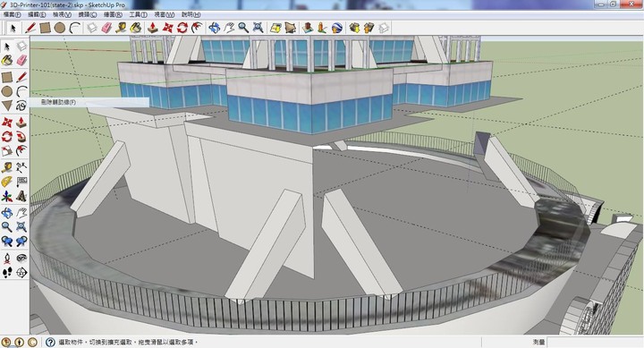644x348 pixels.
Task: Activate the Scale tool
Action: (x=7, y=151)
